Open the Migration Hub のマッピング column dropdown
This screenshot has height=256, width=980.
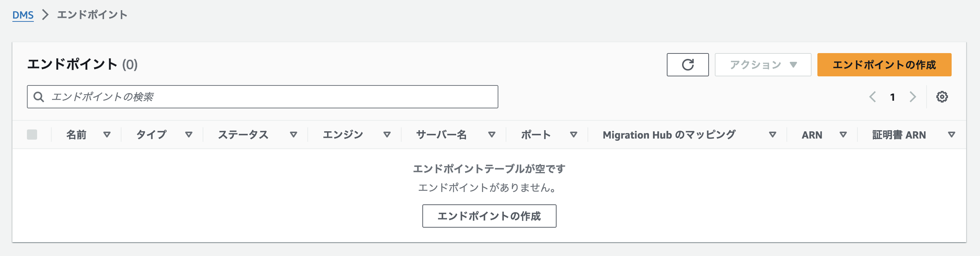(x=773, y=134)
